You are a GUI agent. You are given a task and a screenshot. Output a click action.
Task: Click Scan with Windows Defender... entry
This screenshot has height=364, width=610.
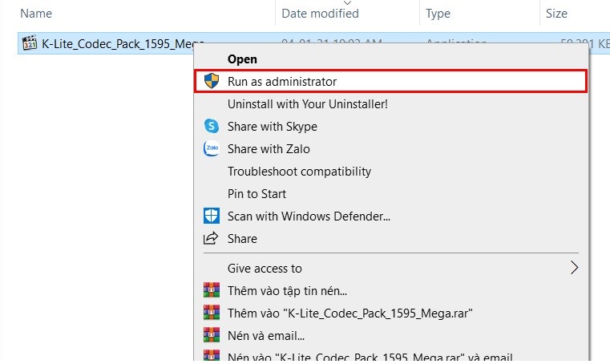(x=309, y=216)
